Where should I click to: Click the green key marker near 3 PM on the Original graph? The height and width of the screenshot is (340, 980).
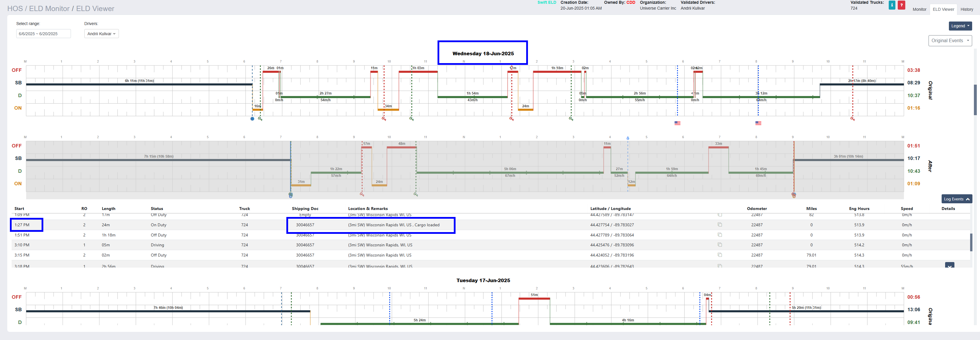571,119
